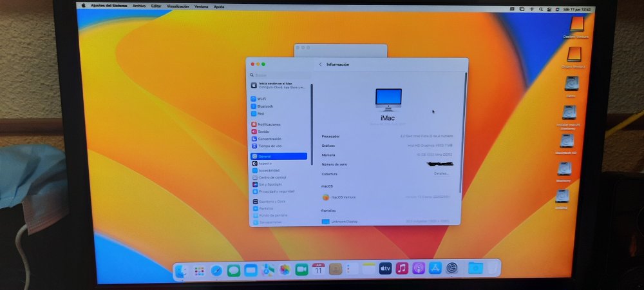
Task: Open FaceTime from the Dock
Action: (301, 269)
